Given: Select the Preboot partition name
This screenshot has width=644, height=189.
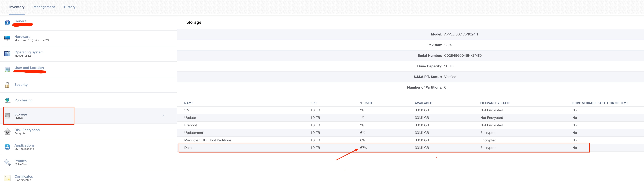Looking at the screenshot, I should coord(191,125).
